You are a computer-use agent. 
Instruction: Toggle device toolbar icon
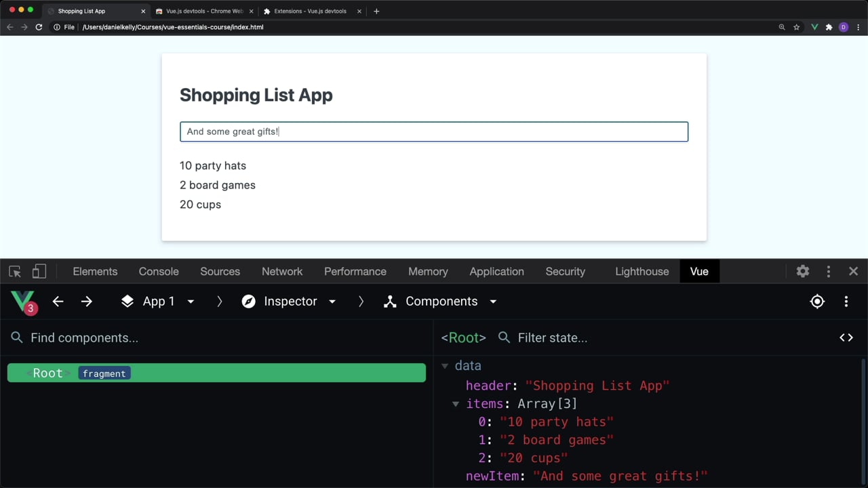click(x=39, y=271)
